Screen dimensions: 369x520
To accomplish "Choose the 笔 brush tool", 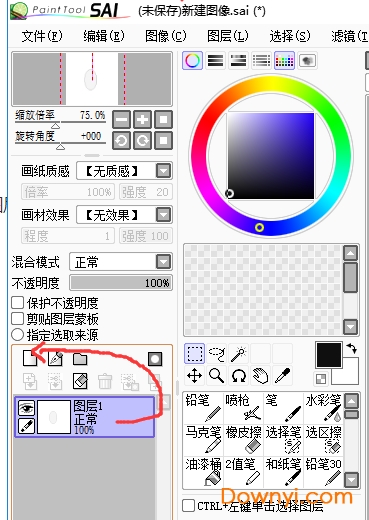I will pyautogui.click(x=283, y=408).
